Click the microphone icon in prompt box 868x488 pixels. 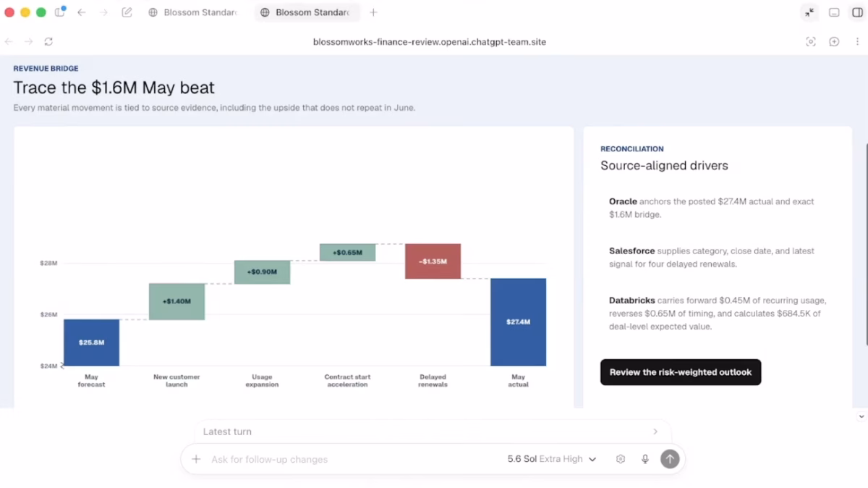(x=645, y=459)
